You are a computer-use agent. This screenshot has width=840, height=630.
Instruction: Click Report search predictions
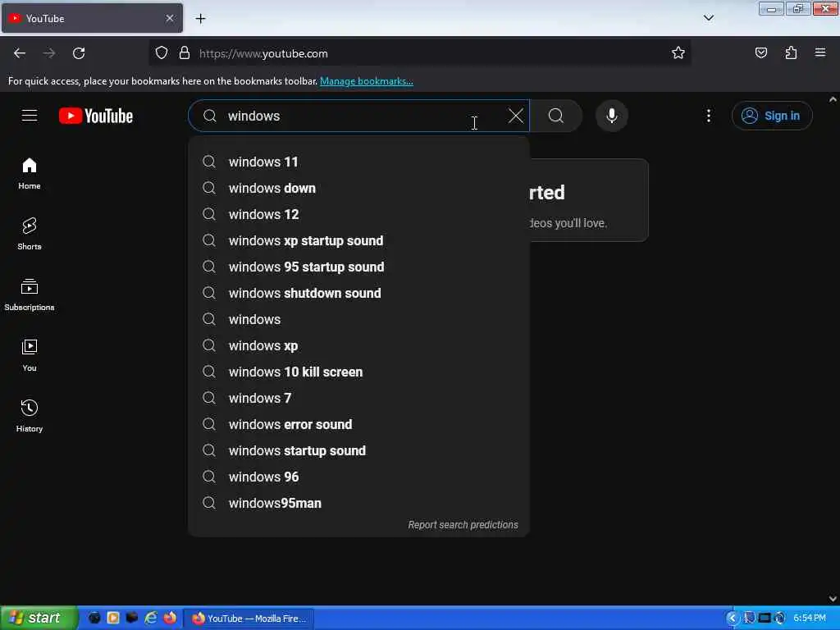click(x=463, y=524)
